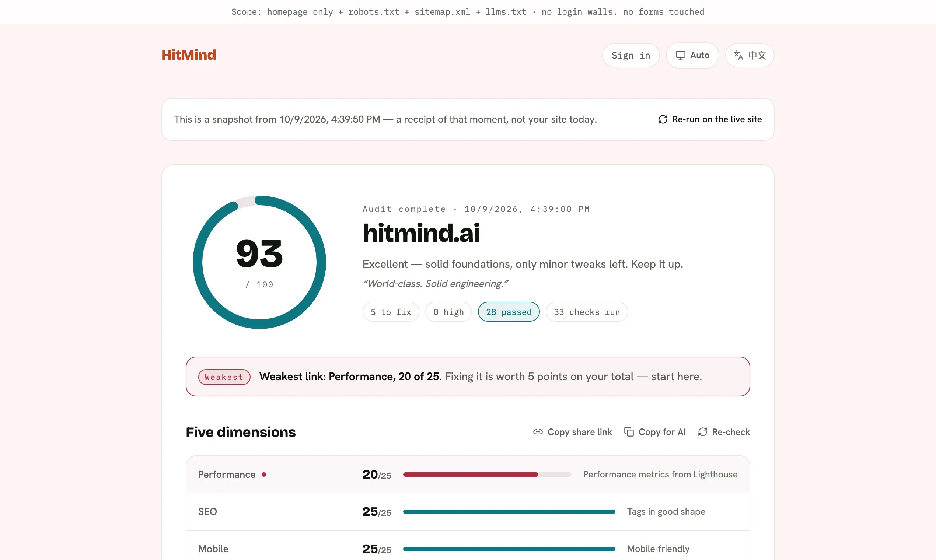Click the translate icon beside 中文
Screen dimensions: 936x560
tap(738, 56)
